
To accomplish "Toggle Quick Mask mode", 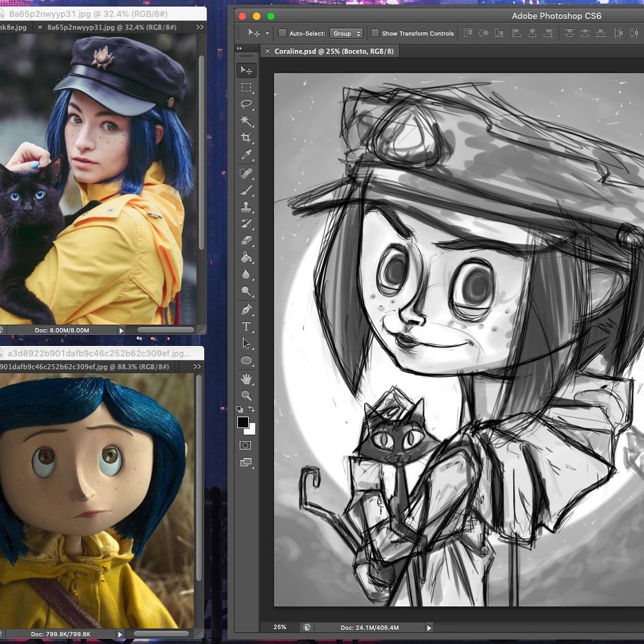I will (245, 445).
